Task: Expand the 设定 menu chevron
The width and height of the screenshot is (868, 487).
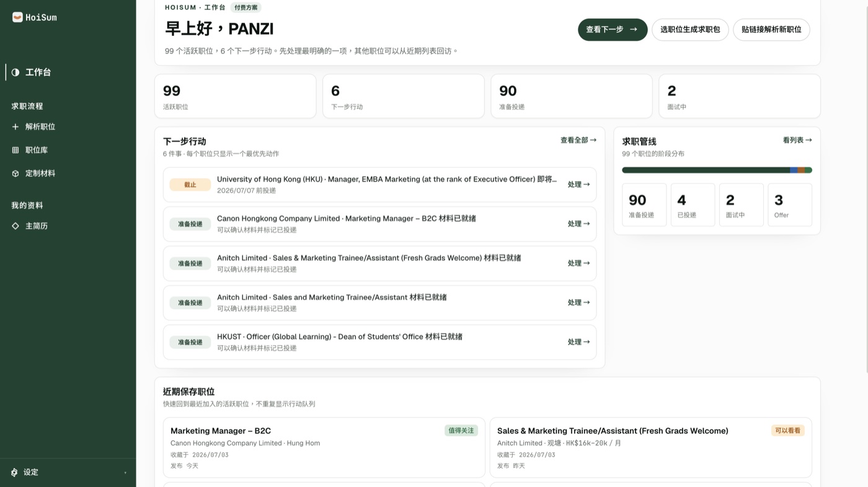Action: click(125, 473)
